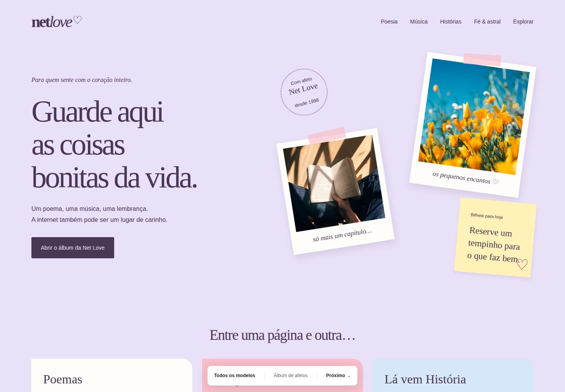Screen dimensions: 565x392
Task: Click pink tape on the book polaroid
Action: tap(326, 136)
